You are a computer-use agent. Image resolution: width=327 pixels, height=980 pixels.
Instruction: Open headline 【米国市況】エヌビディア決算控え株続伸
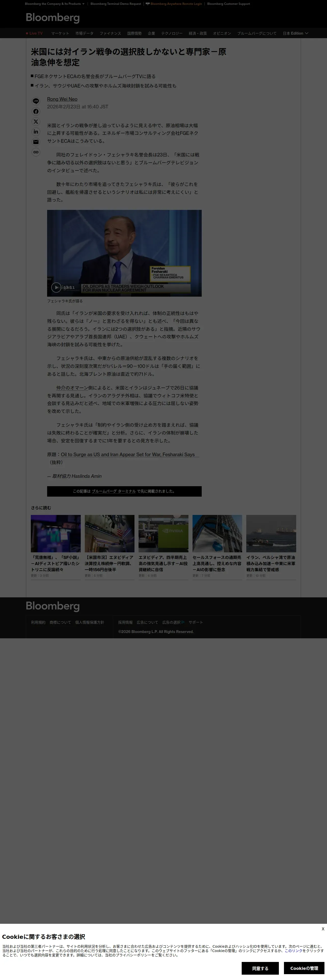pyautogui.click(x=110, y=564)
